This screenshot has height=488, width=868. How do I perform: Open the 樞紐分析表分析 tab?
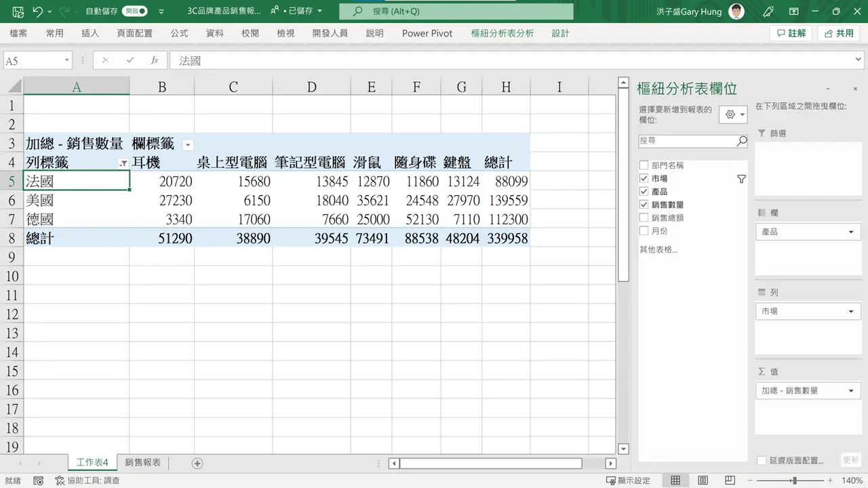coord(502,33)
